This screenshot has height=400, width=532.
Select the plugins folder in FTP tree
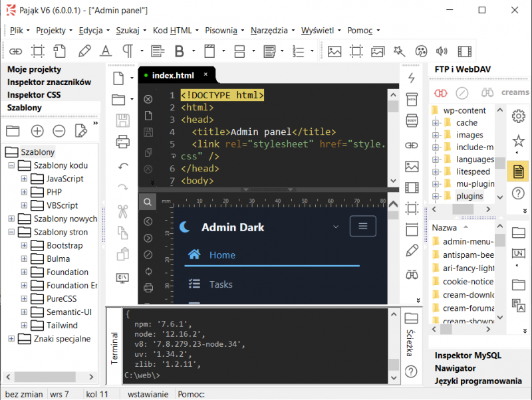469,196
